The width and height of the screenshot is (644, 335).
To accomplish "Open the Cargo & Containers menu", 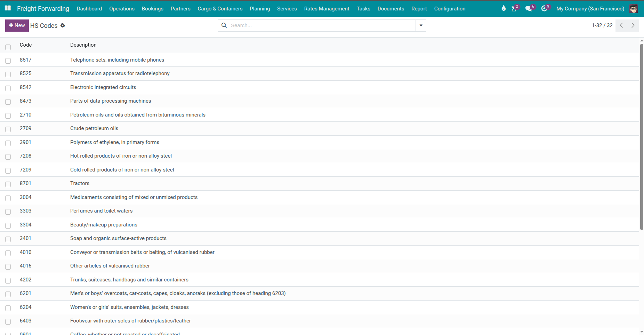I will [220, 9].
